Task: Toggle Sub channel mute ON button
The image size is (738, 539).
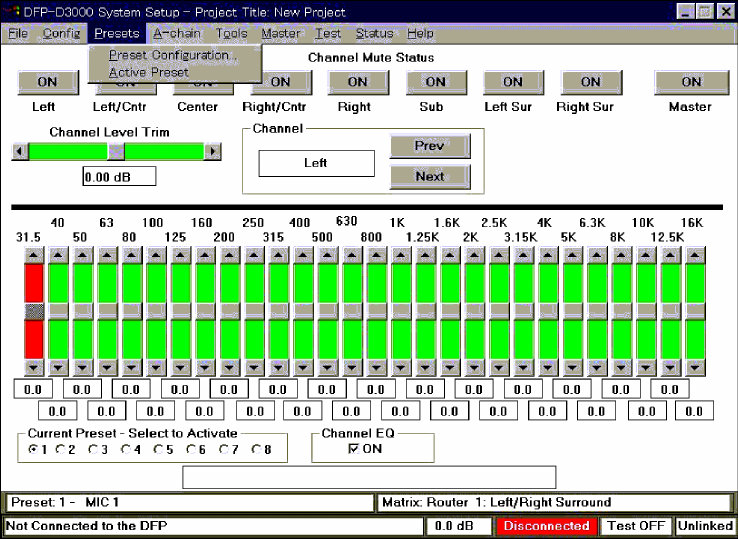Action: tap(434, 82)
